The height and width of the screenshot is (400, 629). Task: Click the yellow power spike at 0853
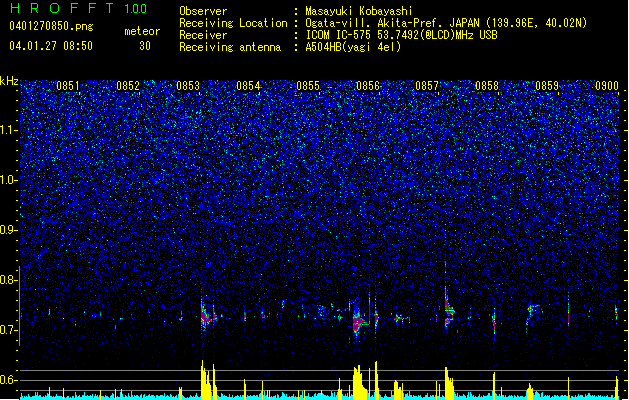point(205,380)
